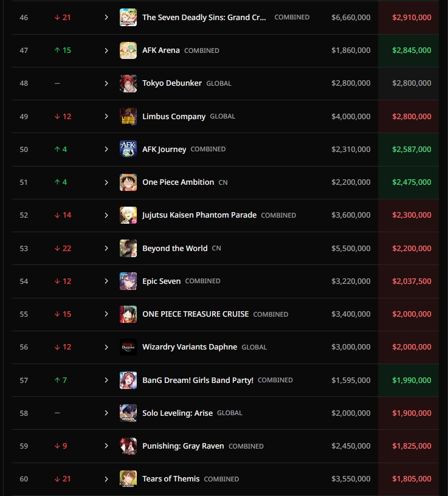The width and height of the screenshot is (448, 496).
Task: Expand The Seven Deadly Sins row
Action: pyautogui.click(x=106, y=18)
